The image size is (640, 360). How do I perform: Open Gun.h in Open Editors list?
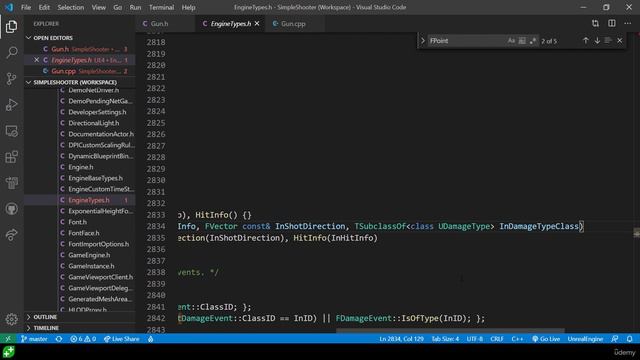pyautogui.click(x=80, y=49)
